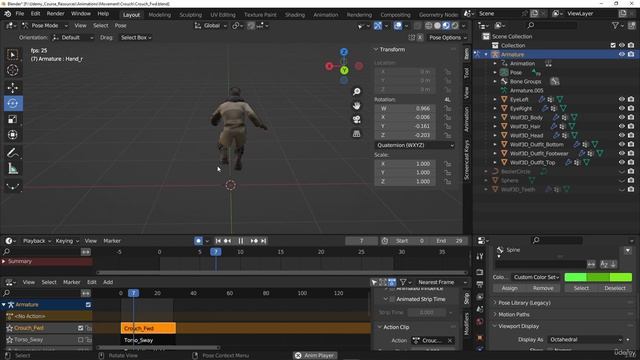This screenshot has height=360, width=640.
Task: Click the Z axis on navigation gizmo
Action: (x=344, y=52)
